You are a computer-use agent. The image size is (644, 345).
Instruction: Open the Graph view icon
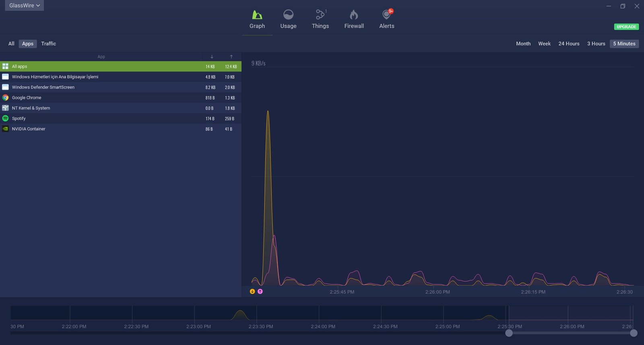point(257,15)
